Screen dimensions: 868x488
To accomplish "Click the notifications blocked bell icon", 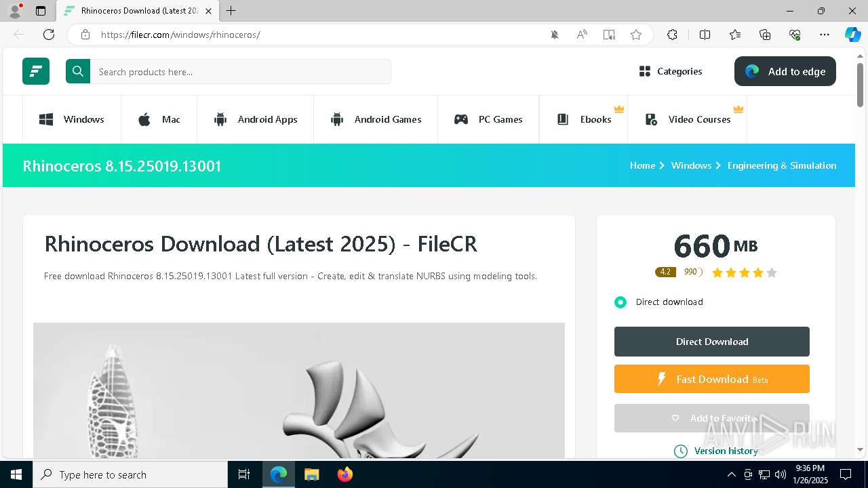I will point(555,35).
